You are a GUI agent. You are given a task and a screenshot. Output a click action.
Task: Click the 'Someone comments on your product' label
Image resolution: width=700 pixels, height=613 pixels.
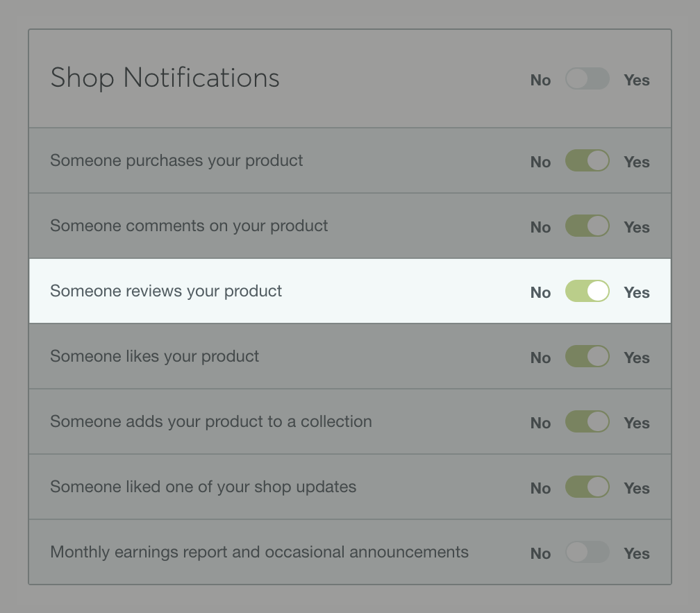click(x=190, y=226)
